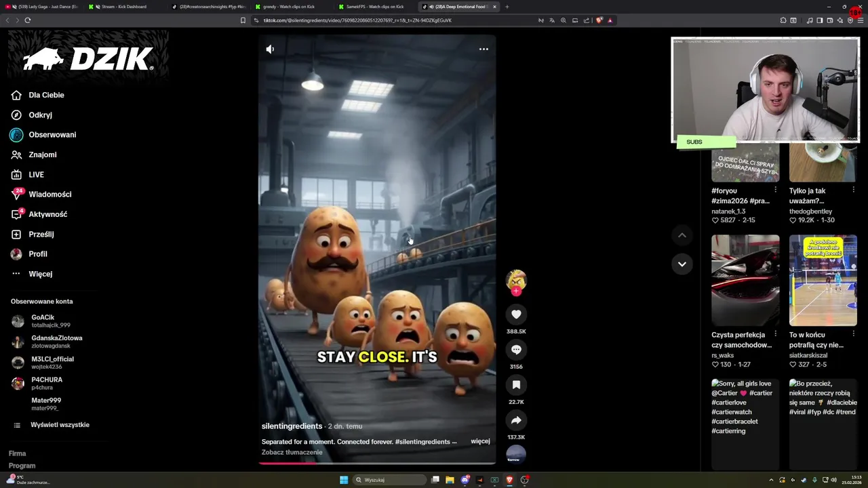Go to the previous video arrow
The width and height of the screenshot is (868, 488).
pos(682,235)
